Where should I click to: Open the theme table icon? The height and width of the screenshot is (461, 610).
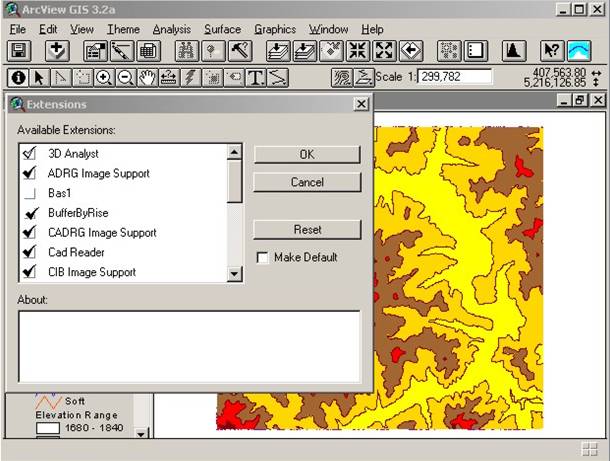(148, 51)
